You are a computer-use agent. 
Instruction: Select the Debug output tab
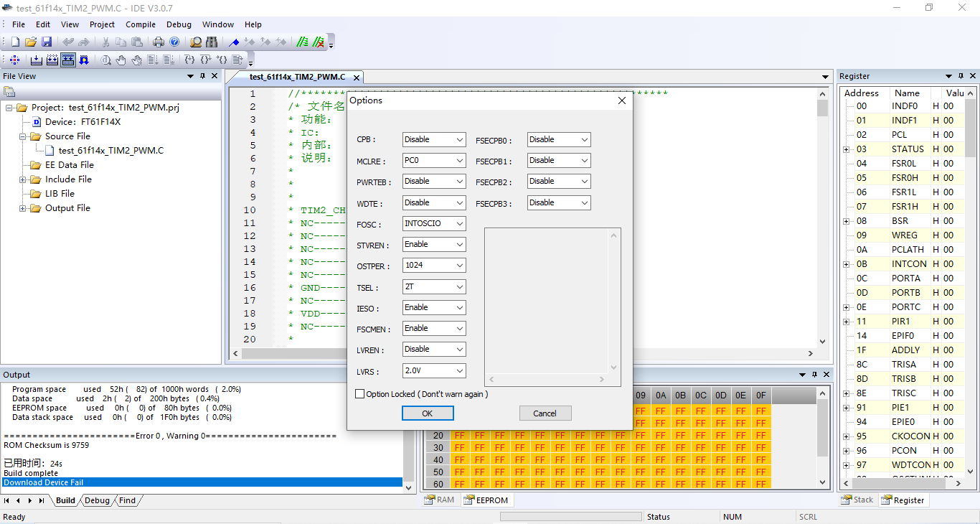(97, 500)
